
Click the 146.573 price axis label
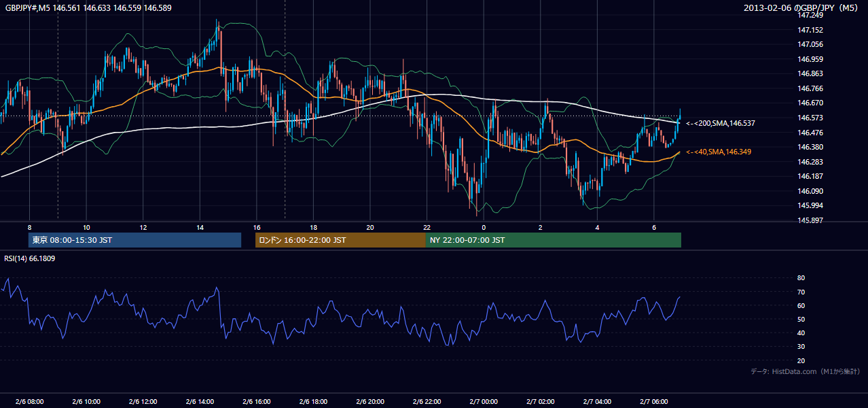(810, 118)
